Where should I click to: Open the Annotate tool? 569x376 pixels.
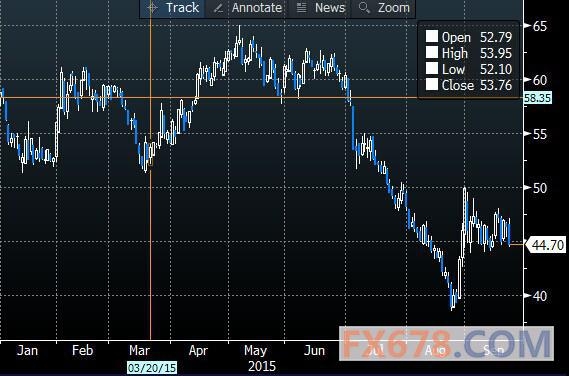click(257, 8)
